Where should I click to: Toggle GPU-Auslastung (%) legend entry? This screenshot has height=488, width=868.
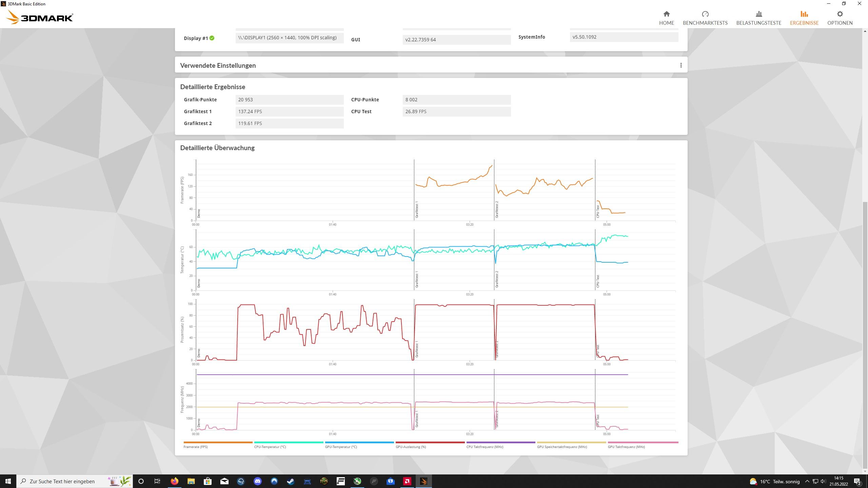click(x=430, y=445)
